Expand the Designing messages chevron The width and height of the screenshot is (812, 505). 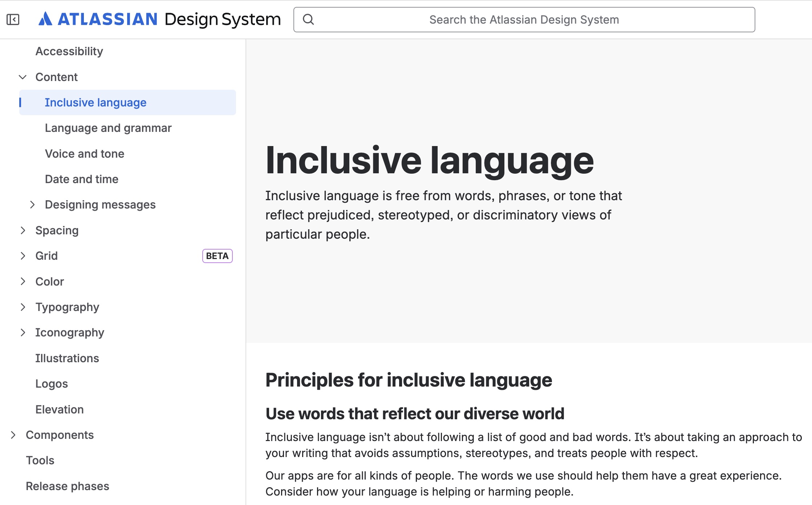tap(32, 205)
